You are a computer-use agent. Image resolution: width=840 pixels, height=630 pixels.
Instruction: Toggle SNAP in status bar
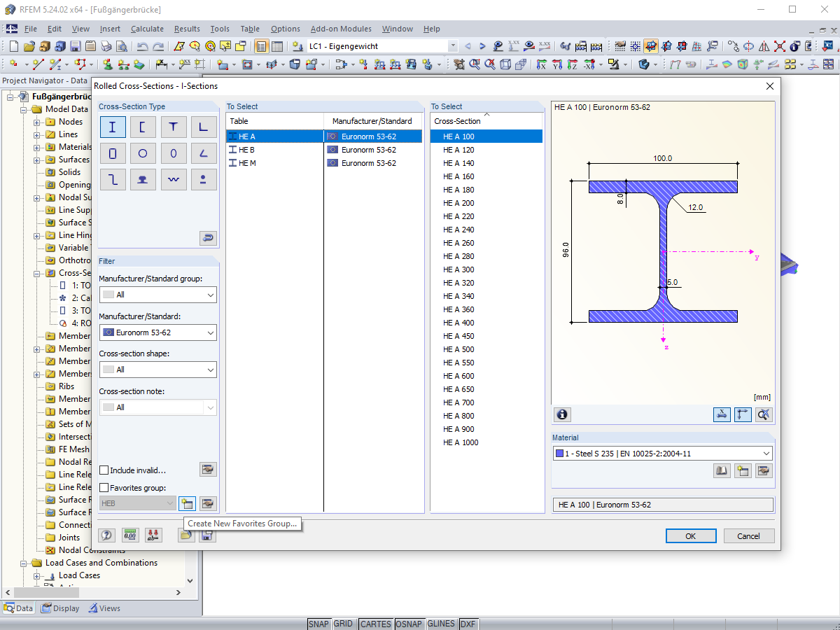(x=318, y=624)
